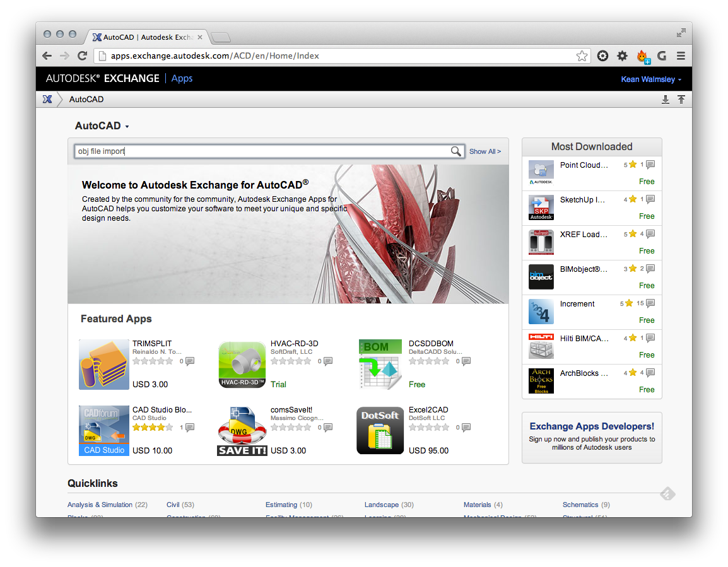Click the download arrow icon in breadcrumb bar
This screenshot has height=567, width=728.
click(665, 99)
